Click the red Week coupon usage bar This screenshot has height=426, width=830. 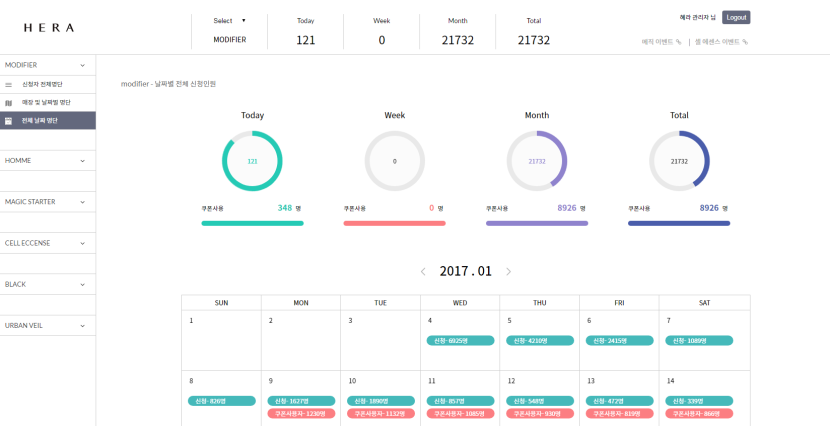pyautogui.click(x=394, y=223)
